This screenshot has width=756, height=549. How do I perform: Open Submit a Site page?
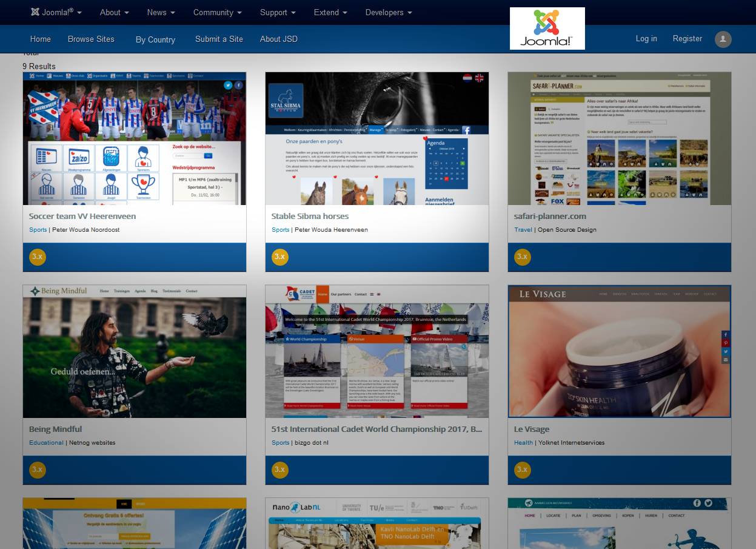coord(219,39)
